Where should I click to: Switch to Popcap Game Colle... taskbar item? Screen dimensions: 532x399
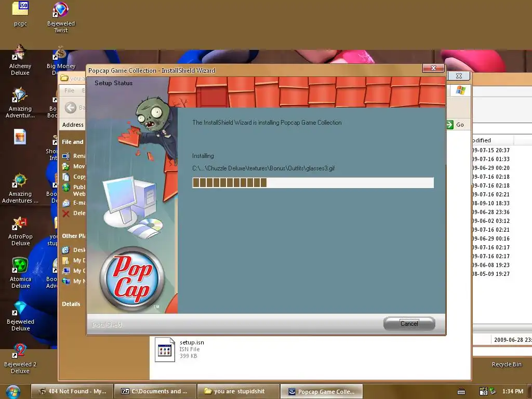coord(322,391)
